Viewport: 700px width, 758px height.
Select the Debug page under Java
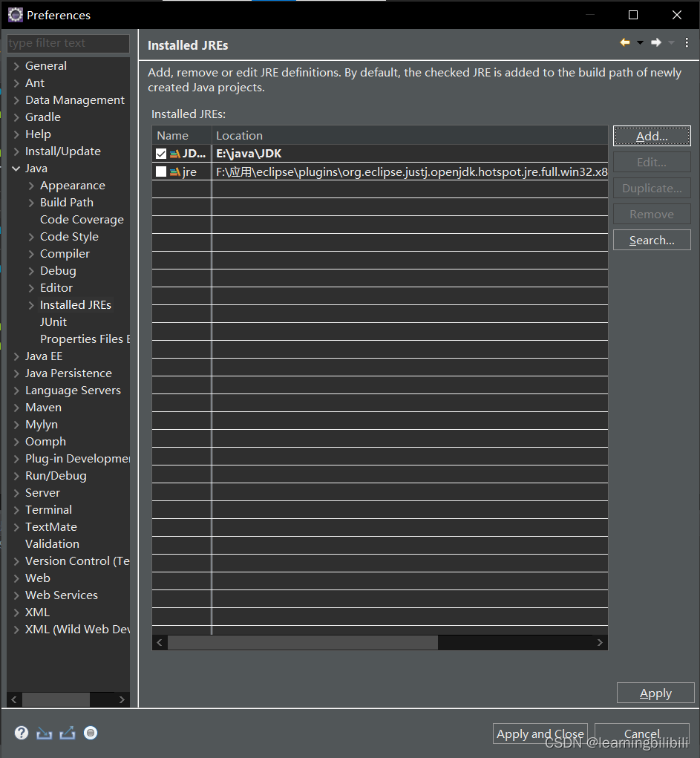tap(58, 271)
